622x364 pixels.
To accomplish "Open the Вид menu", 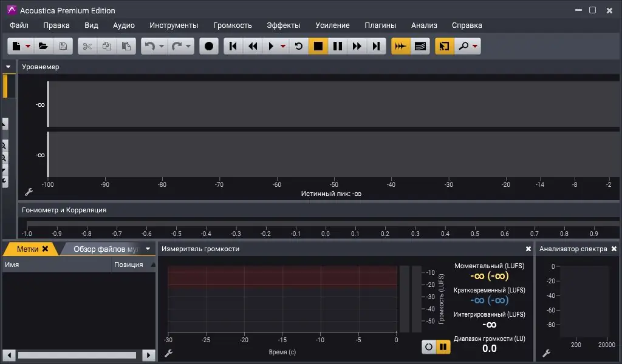I will point(91,25).
